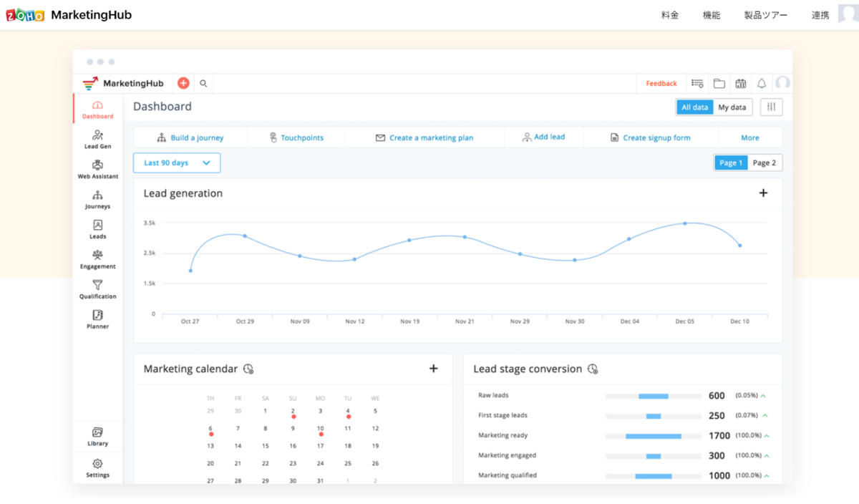Click Create signup form
Image resolution: width=859 pixels, height=504 pixels.
[650, 137]
